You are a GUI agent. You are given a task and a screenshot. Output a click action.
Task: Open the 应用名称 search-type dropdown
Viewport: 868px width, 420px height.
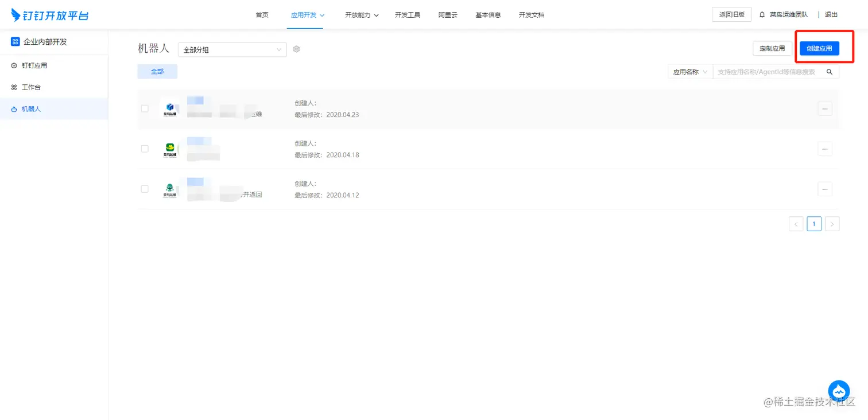pyautogui.click(x=690, y=72)
